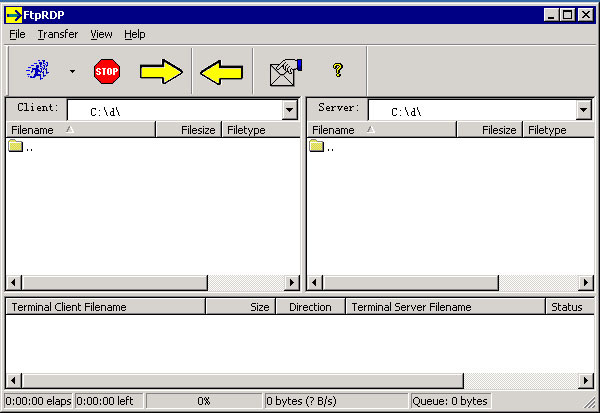
Task: Click the Server list horizontal scrollbar thumb
Action: click(x=411, y=283)
